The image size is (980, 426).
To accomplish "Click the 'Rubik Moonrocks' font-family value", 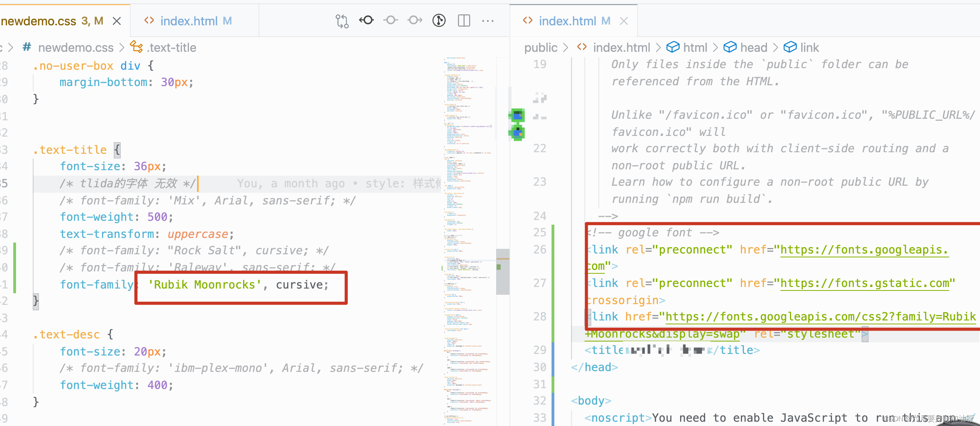I will pos(204,285).
